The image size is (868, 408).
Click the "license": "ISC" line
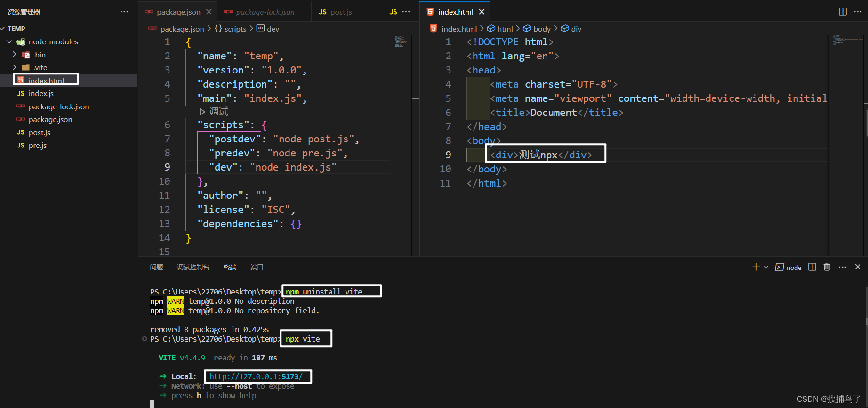[246, 210]
